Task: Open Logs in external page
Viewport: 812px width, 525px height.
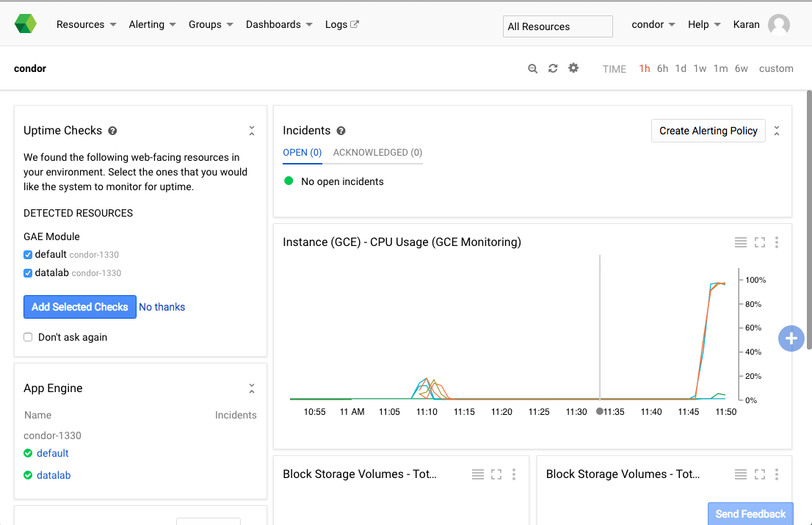Action: [x=342, y=24]
